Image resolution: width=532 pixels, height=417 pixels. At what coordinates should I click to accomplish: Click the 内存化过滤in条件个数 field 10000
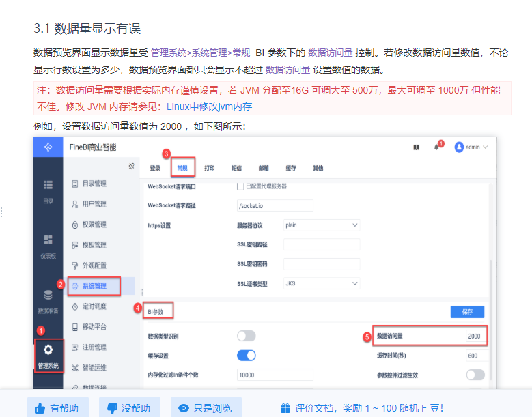click(x=275, y=375)
